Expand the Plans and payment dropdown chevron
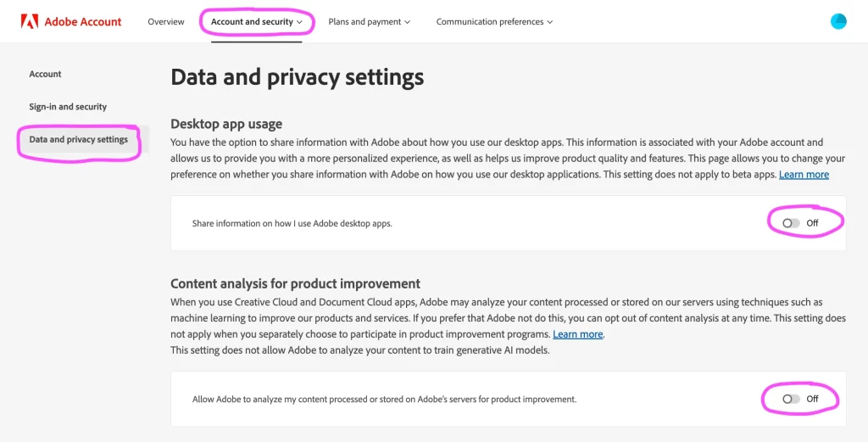This screenshot has width=868, height=442. [x=408, y=22]
